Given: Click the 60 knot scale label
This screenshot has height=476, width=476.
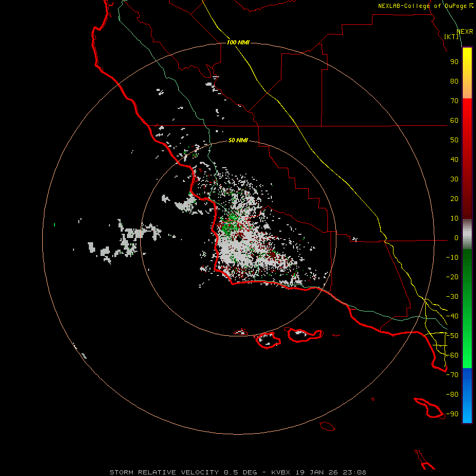Looking at the screenshot, I should (454, 121).
